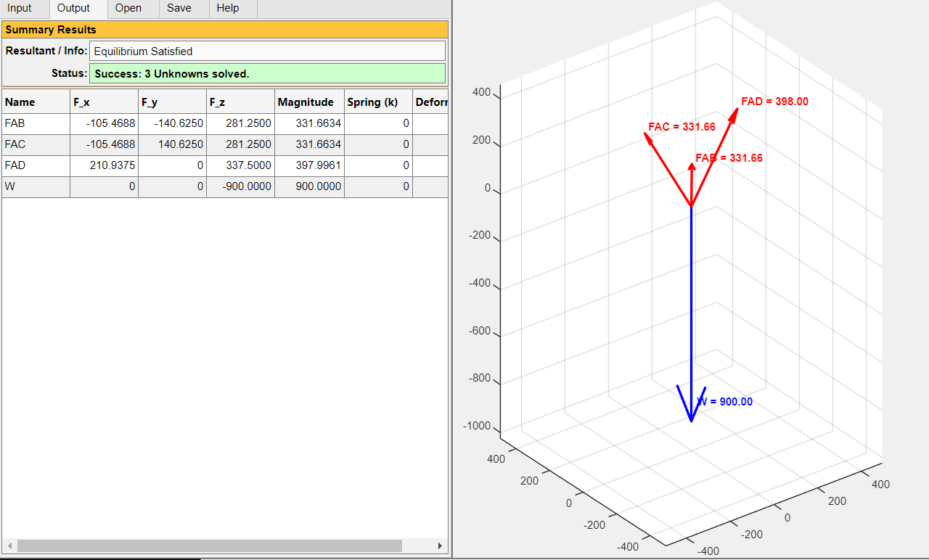Click the F_z column header
The width and height of the screenshot is (929, 560).
point(240,102)
